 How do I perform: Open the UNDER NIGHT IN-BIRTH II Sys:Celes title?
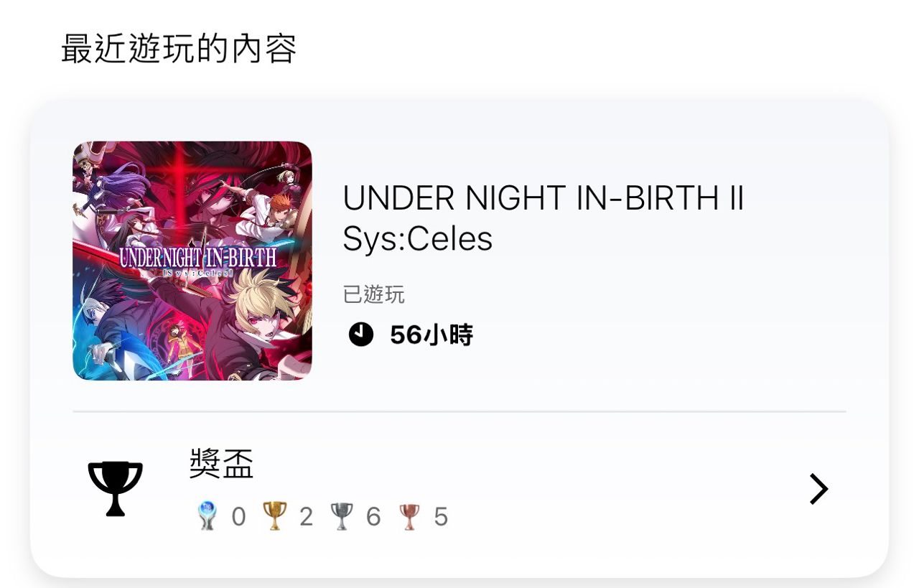(544, 218)
